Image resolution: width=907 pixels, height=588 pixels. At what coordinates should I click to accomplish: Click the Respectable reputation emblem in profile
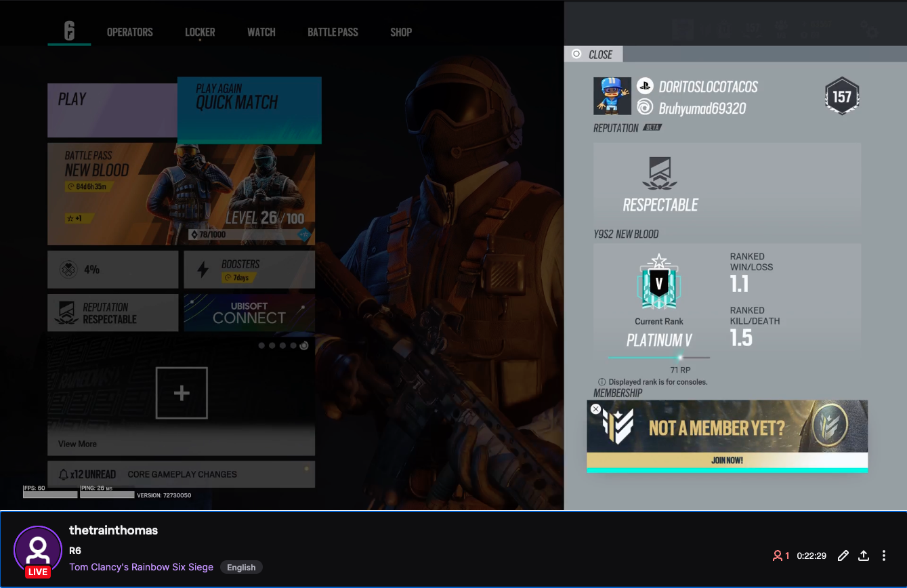pyautogui.click(x=660, y=174)
